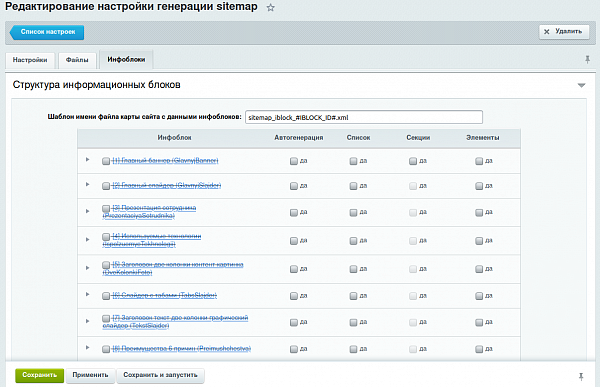Click the Секции column header

coord(418,138)
